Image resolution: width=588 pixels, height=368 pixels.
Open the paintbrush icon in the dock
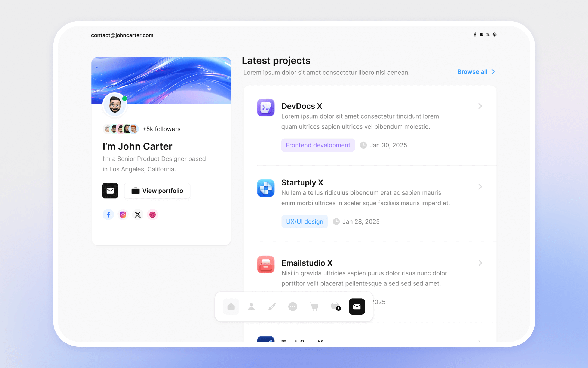click(x=272, y=307)
